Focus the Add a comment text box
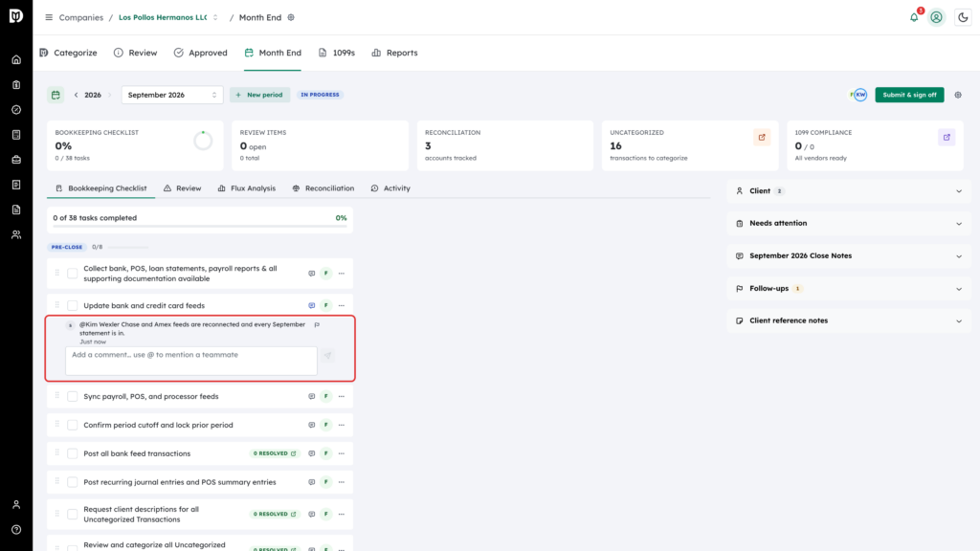 pos(191,361)
